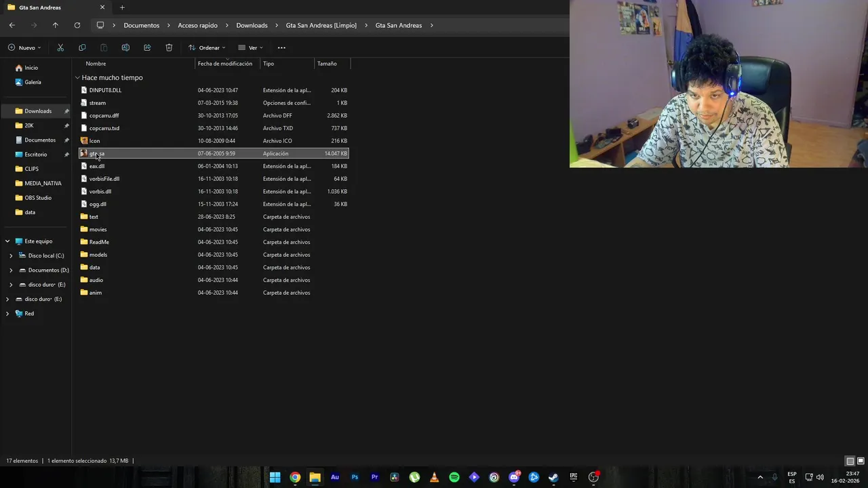
Task: Click the Share icon in toolbar
Action: (x=147, y=47)
